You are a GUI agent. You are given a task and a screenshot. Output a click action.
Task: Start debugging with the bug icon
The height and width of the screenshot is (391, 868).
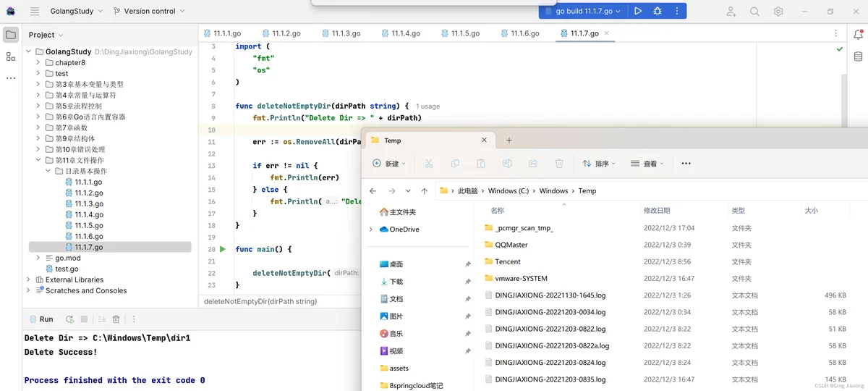(657, 11)
